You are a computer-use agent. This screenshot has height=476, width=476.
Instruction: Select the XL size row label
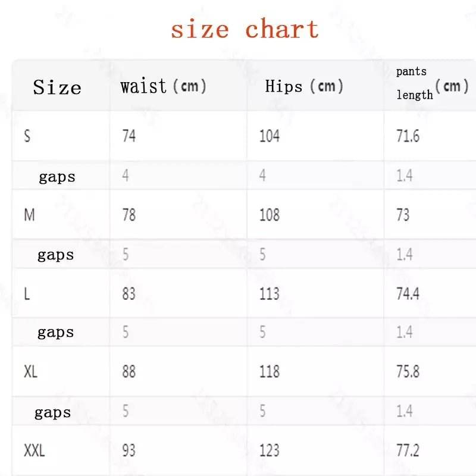31,372
